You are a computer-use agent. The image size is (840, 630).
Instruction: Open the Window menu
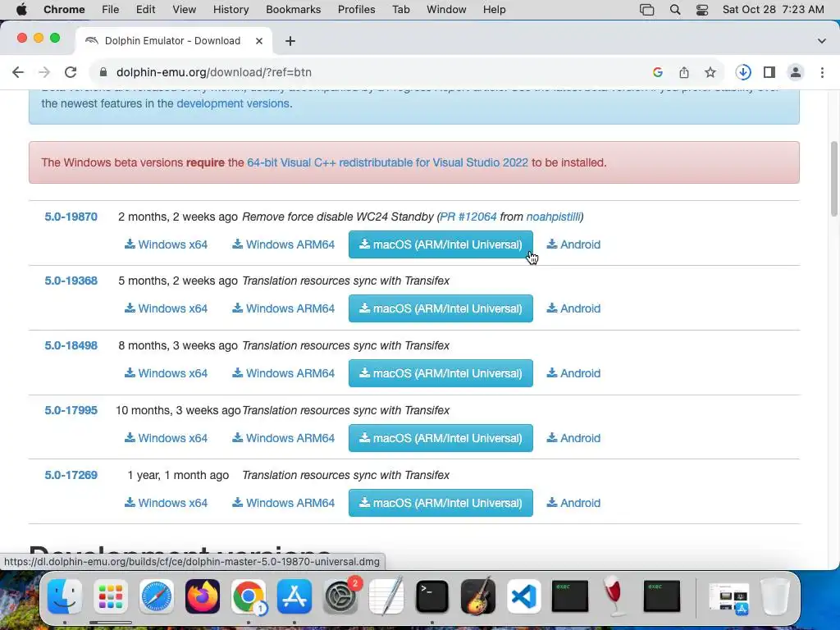[x=446, y=10]
